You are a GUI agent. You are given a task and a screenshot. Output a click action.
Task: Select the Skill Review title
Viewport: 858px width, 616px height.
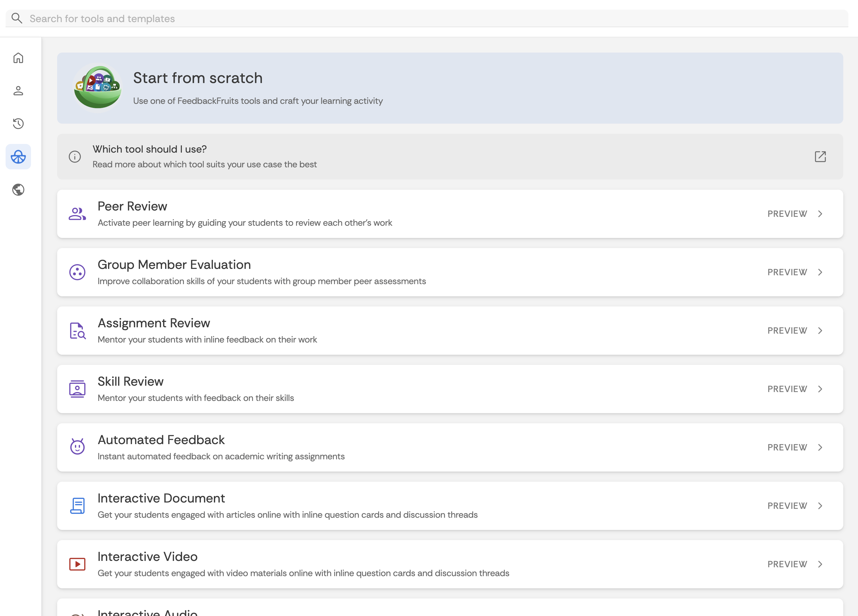tap(131, 381)
